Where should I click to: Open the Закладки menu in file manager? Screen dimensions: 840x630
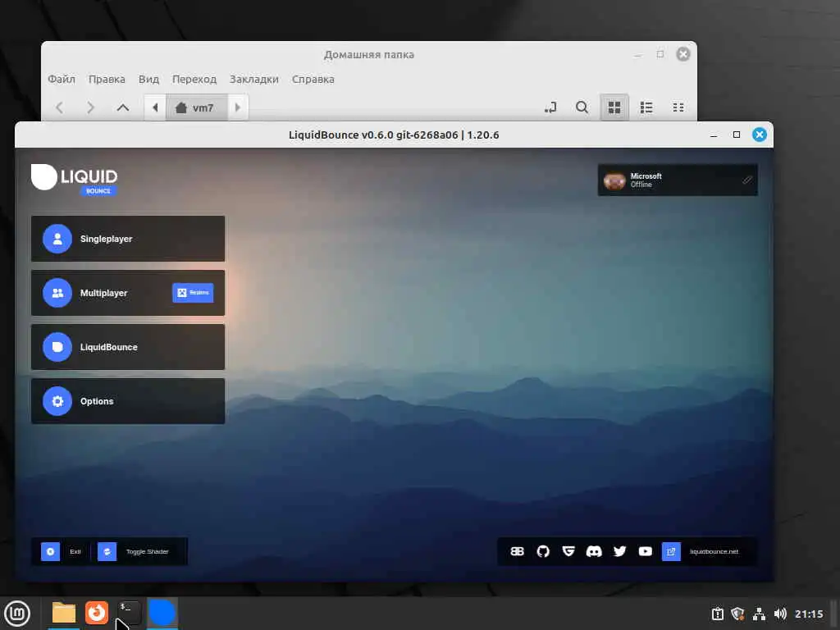pyautogui.click(x=254, y=80)
